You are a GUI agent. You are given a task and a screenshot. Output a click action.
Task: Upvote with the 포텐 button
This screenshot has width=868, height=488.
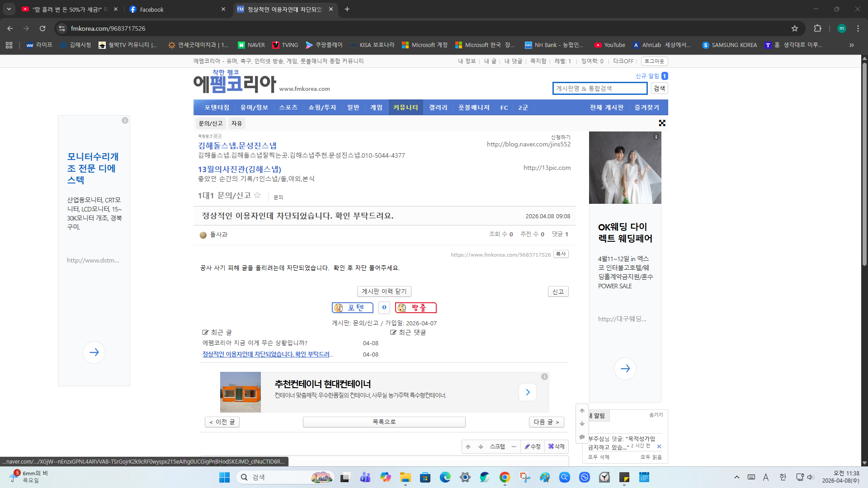click(353, 308)
